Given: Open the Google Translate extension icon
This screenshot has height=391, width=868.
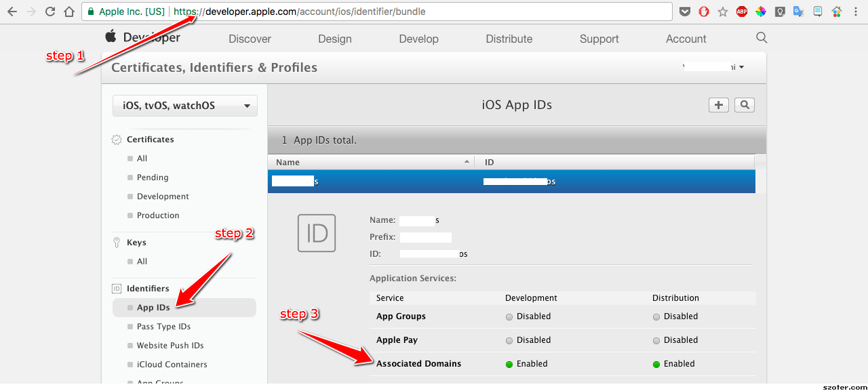Looking at the screenshot, I should [799, 12].
